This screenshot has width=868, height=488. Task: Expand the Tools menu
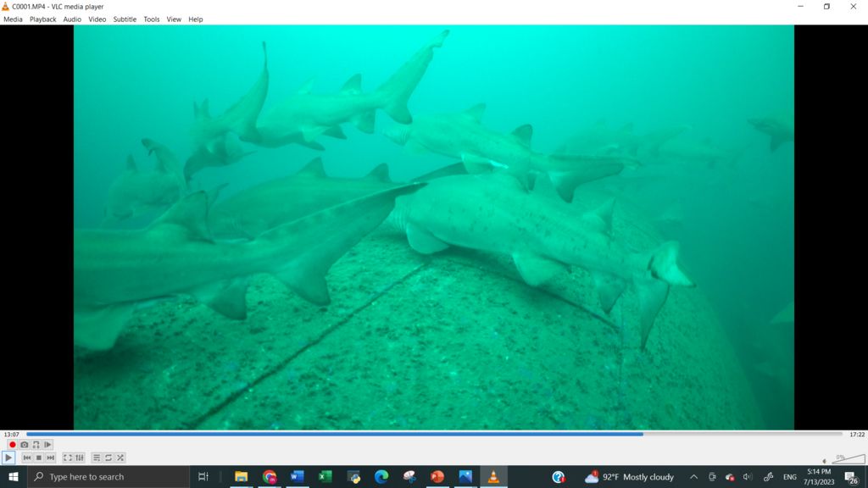151,19
